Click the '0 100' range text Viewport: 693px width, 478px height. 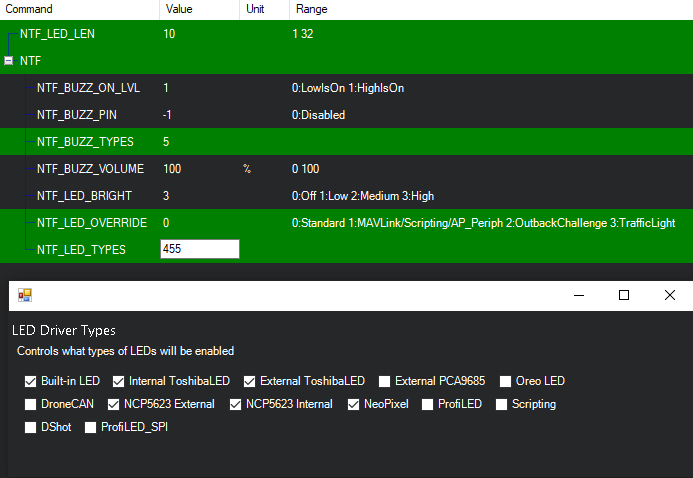(x=305, y=169)
